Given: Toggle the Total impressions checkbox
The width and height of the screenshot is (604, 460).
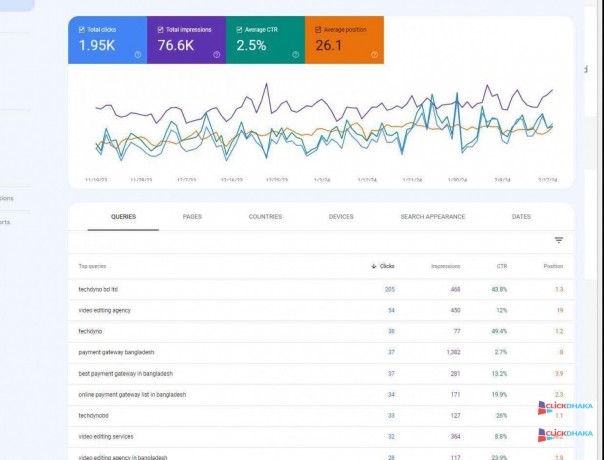Looking at the screenshot, I should (x=161, y=30).
